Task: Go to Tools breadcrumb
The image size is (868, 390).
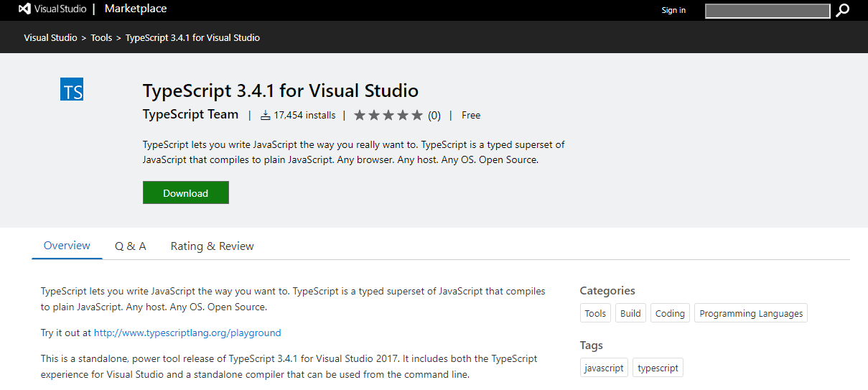Action: point(101,37)
